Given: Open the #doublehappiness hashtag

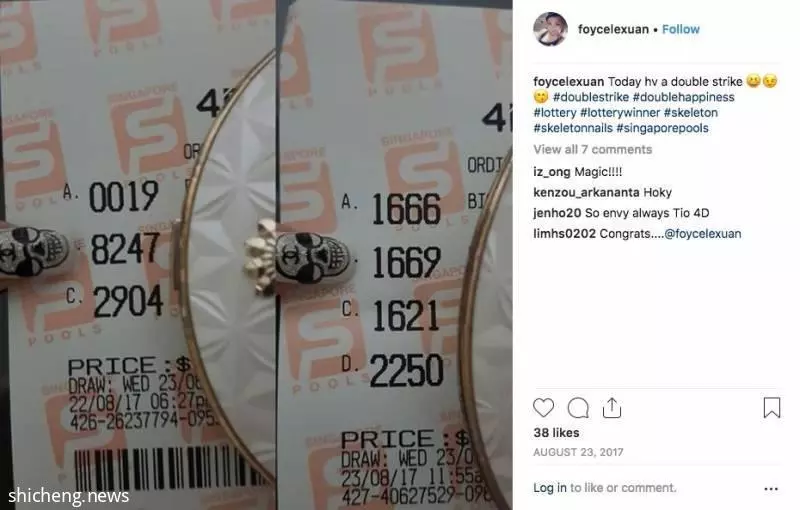Looking at the screenshot, I should 684,97.
